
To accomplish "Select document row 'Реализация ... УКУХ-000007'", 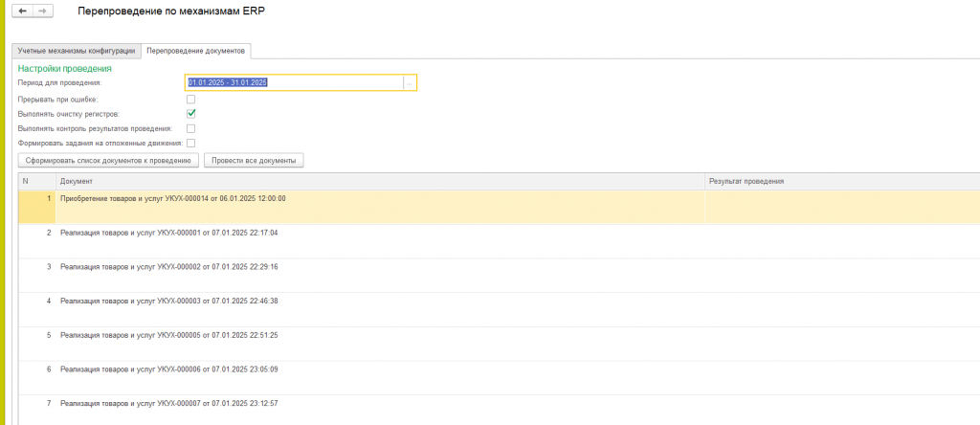I will (x=168, y=403).
